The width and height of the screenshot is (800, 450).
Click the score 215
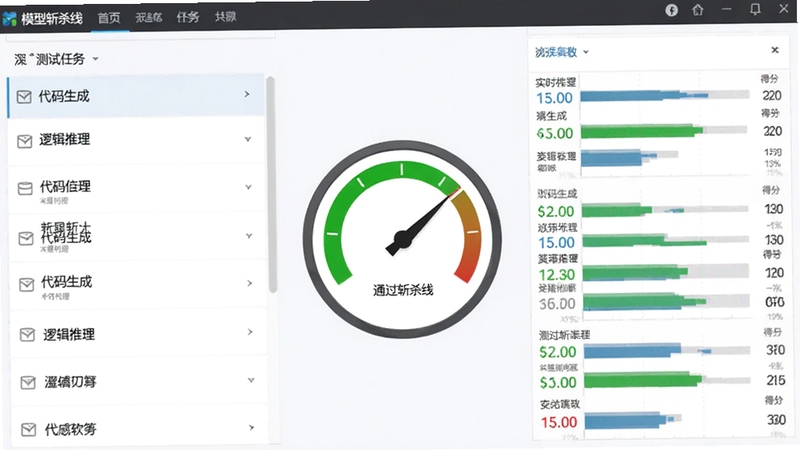(776, 380)
